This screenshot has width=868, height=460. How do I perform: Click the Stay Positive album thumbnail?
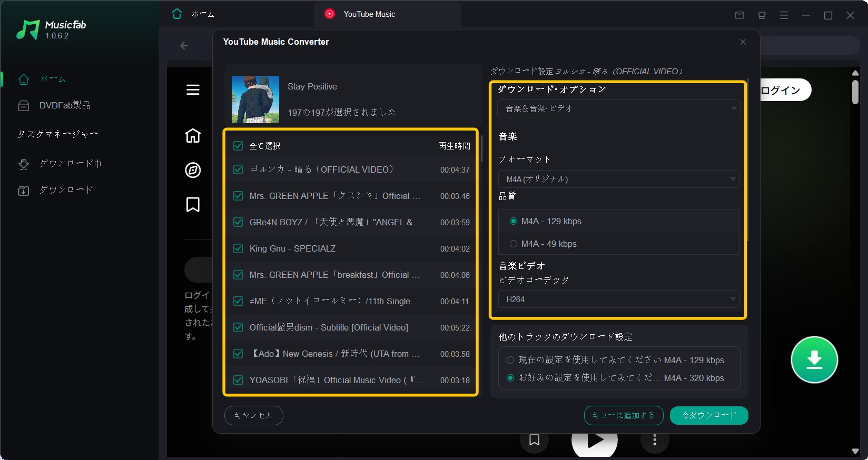pyautogui.click(x=255, y=99)
